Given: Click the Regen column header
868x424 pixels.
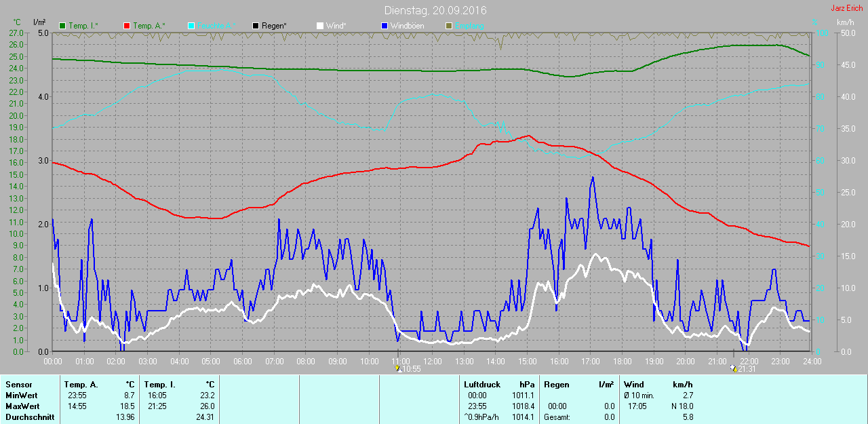Looking at the screenshot, I should [556, 385].
